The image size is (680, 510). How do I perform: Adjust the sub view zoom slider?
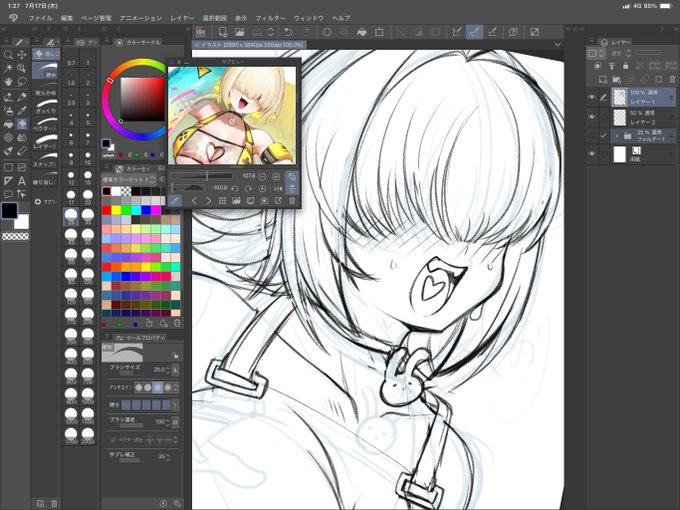click(202, 176)
